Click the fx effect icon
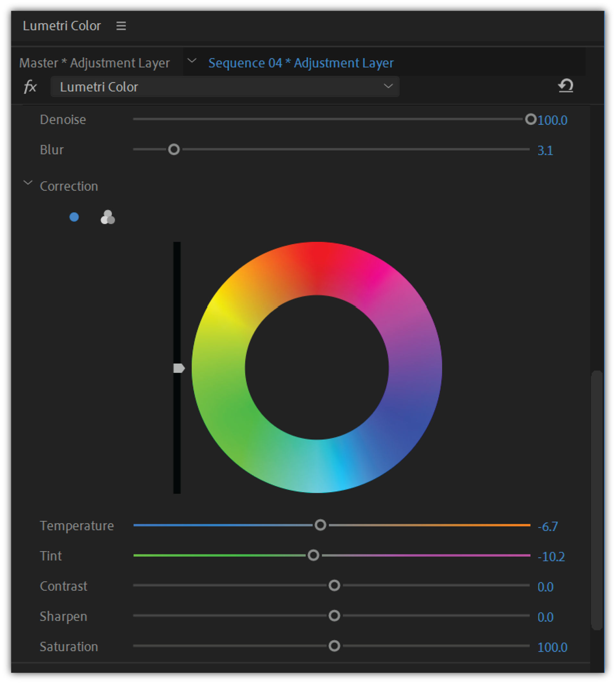The height and width of the screenshot is (684, 616). [x=30, y=87]
